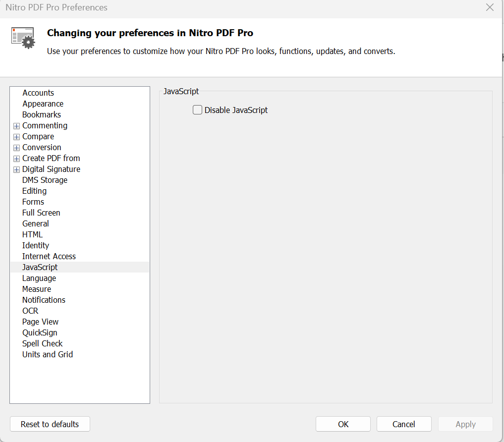Click the Cancel button

pos(404,424)
